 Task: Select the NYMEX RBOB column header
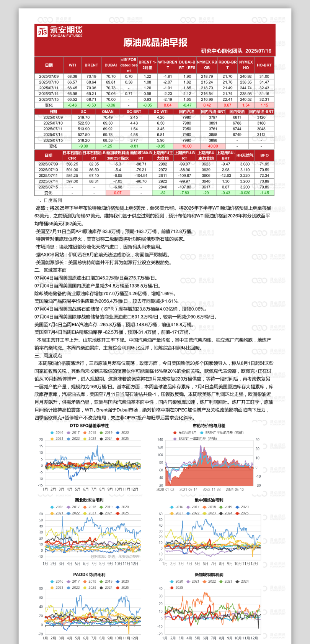click(207, 65)
